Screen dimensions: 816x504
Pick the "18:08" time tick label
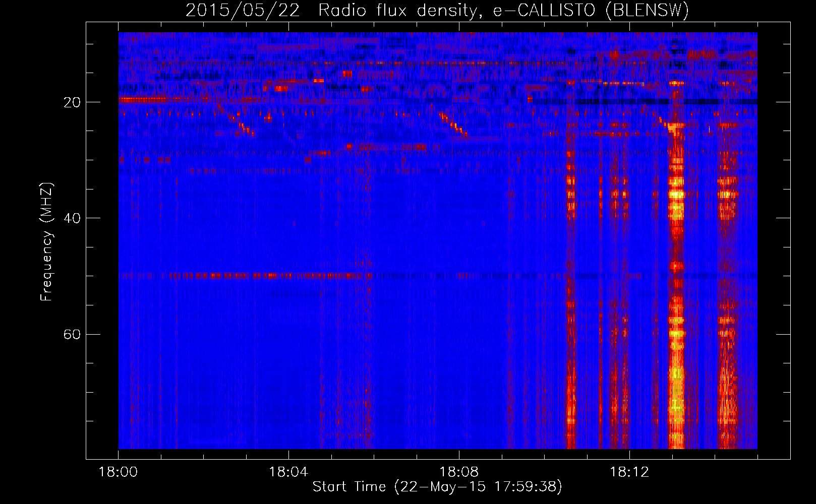point(459,472)
